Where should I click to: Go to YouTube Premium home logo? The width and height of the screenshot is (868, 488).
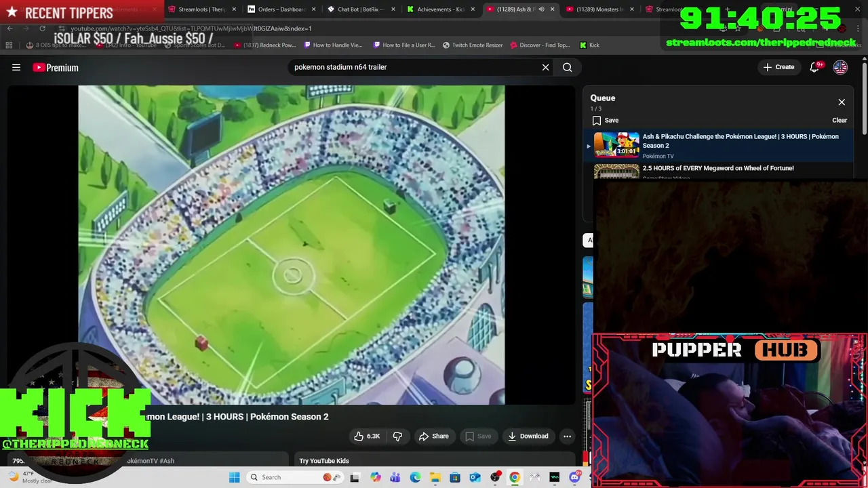coord(56,67)
